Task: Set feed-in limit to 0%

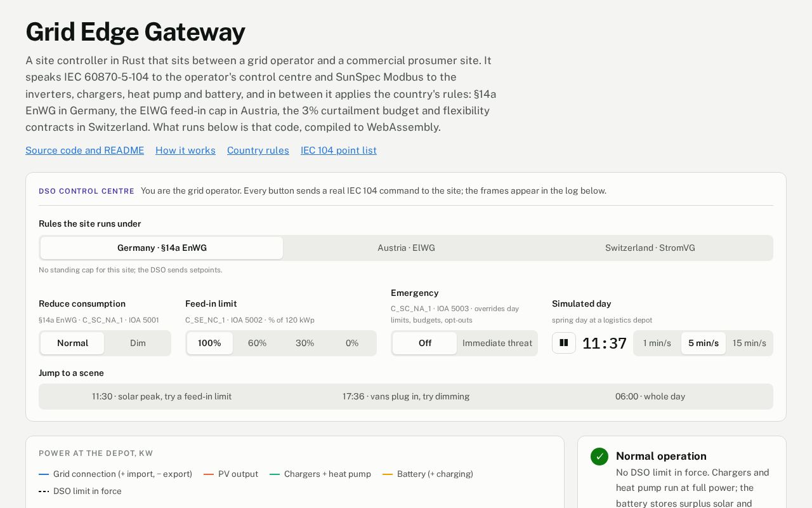Action: [x=352, y=343]
